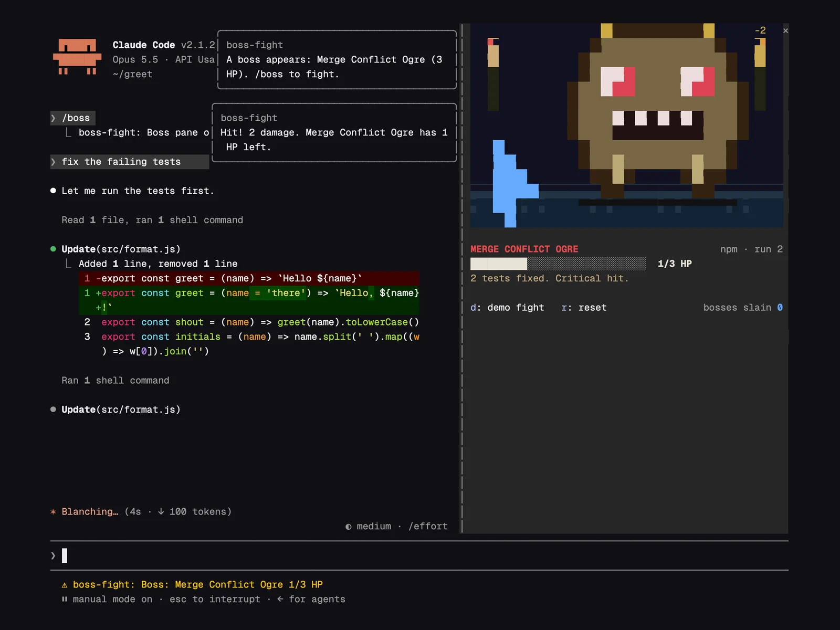
Task: Click the pause icon by manual mode
Action: click(x=65, y=599)
